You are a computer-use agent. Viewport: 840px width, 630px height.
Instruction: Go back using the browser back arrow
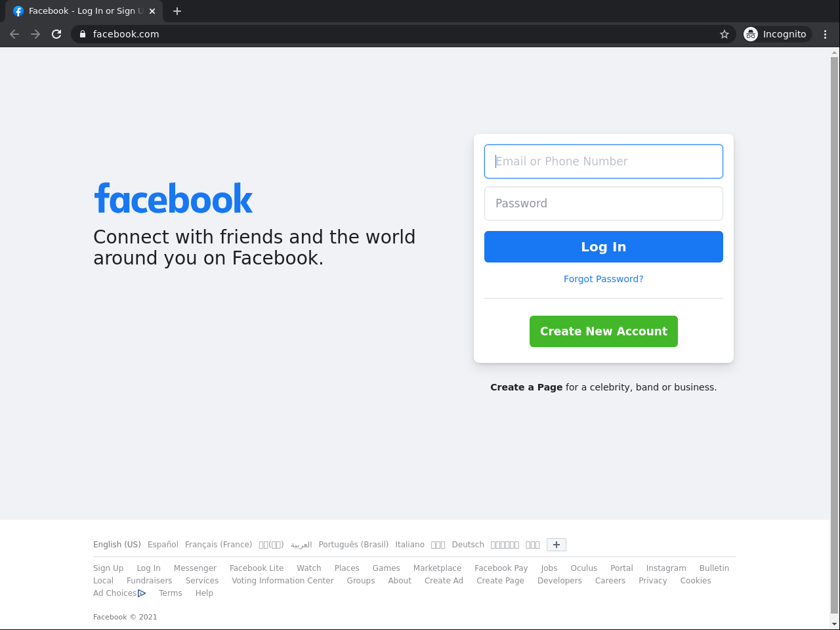[x=14, y=34]
